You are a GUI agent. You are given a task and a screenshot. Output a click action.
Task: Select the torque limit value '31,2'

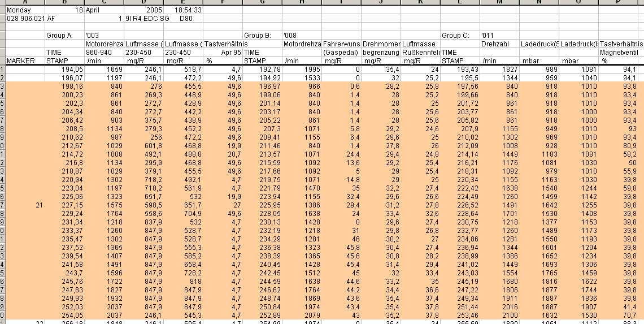click(380, 205)
